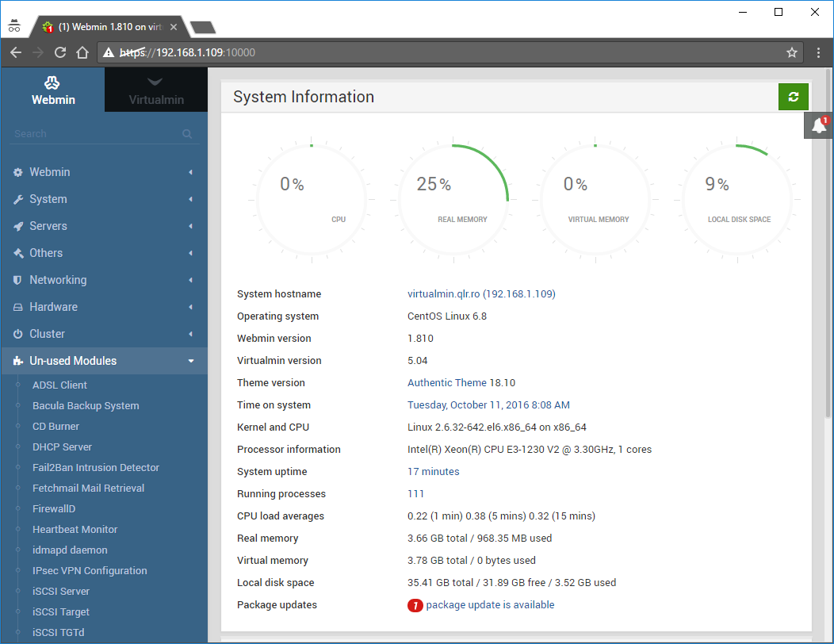Click the virtualmin.qlr.ro hostname link

(481, 294)
